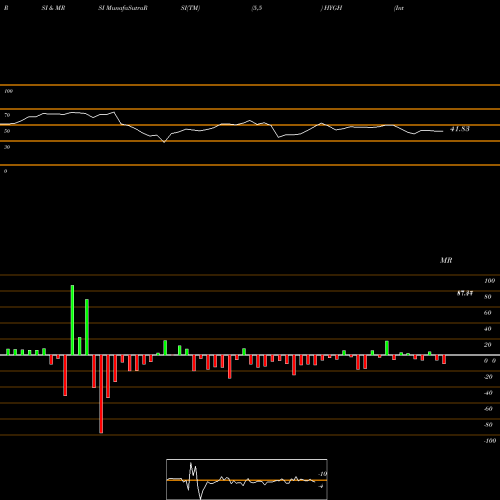Open the mini overview chart thumbnail
The image size is (500, 500).
[247, 479]
